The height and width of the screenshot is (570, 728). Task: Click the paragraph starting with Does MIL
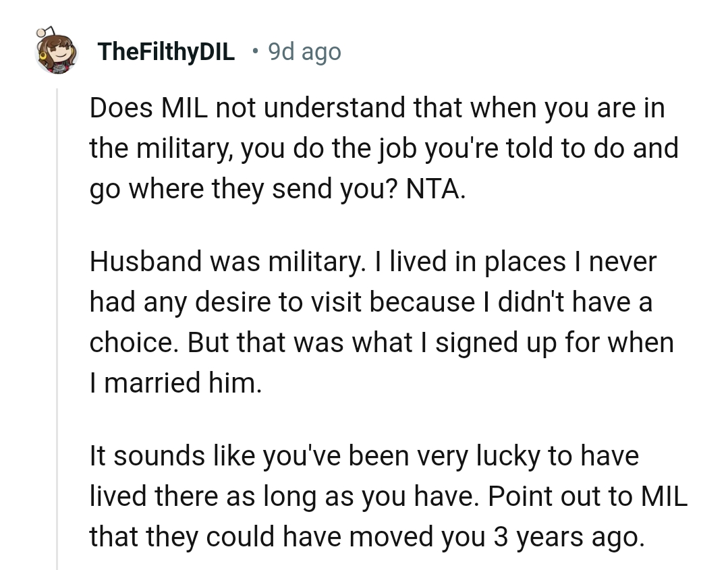coord(376,148)
